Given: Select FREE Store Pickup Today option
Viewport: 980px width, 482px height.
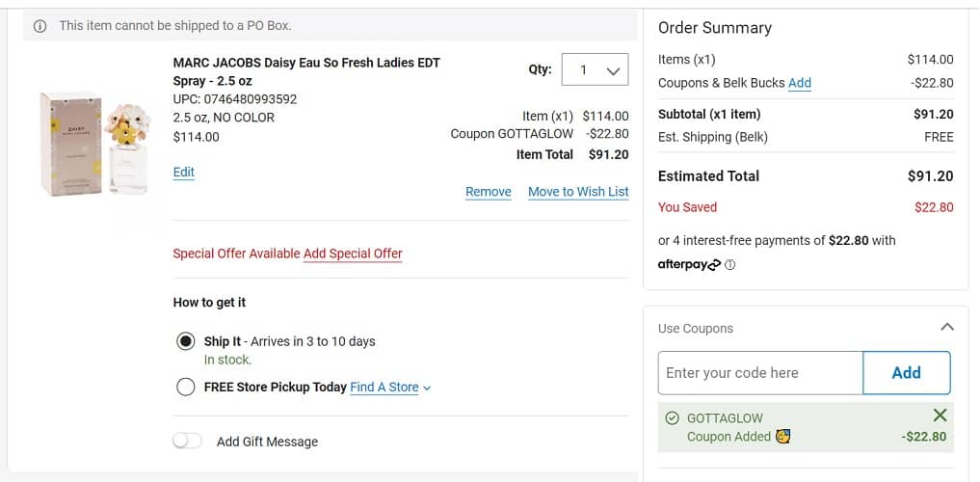Looking at the screenshot, I should pos(186,388).
